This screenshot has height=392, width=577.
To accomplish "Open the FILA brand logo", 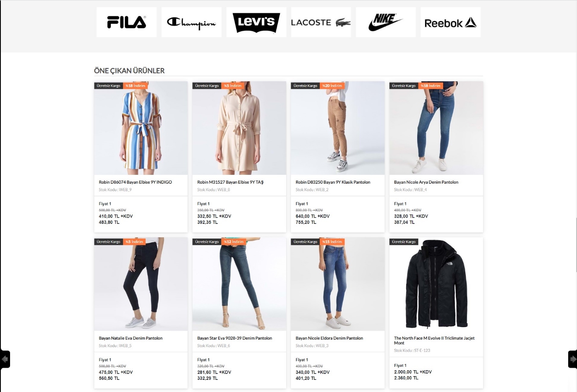I will (x=126, y=22).
